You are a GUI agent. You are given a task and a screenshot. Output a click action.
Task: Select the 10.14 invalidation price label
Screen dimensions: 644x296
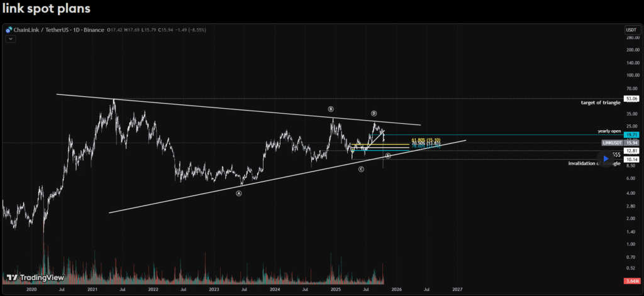coord(631,160)
